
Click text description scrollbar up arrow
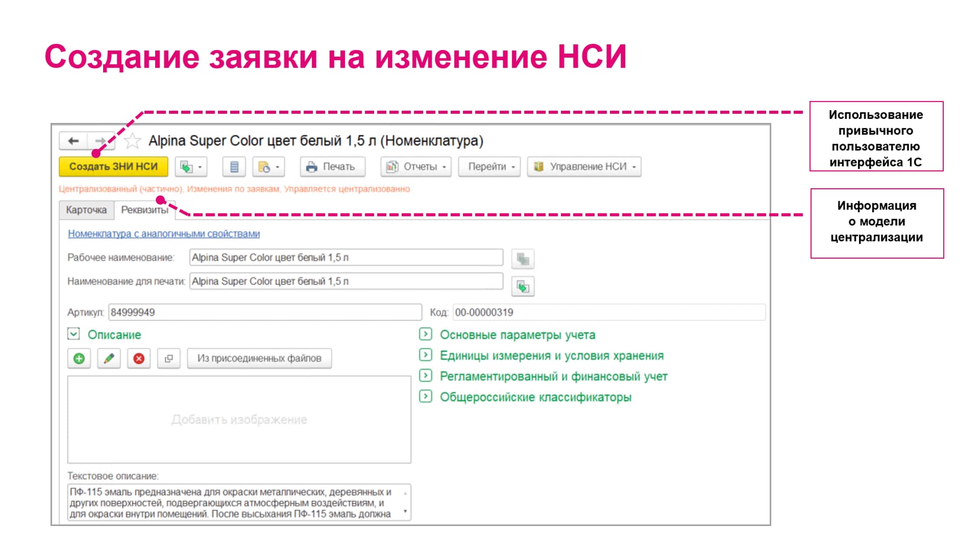point(406,493)
